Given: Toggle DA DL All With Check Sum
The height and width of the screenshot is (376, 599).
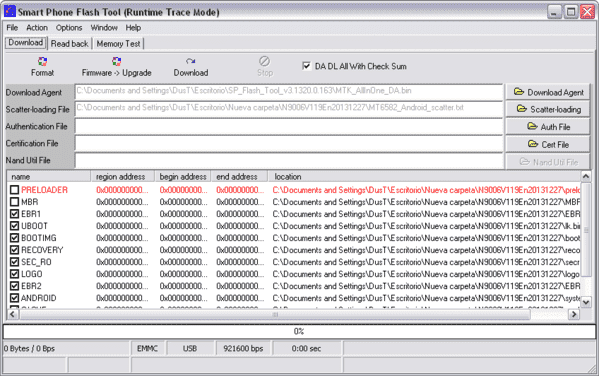Looking at the screenshot, I should coord(306,66).
